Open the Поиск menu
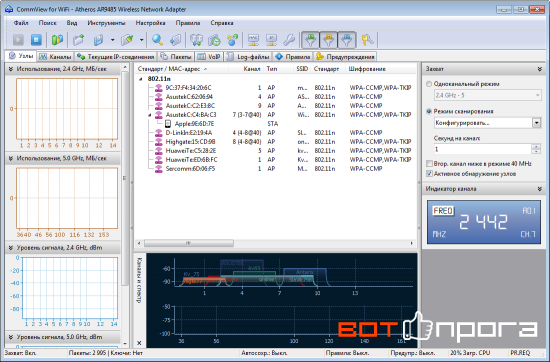550x362 pixels. point(47,23)
